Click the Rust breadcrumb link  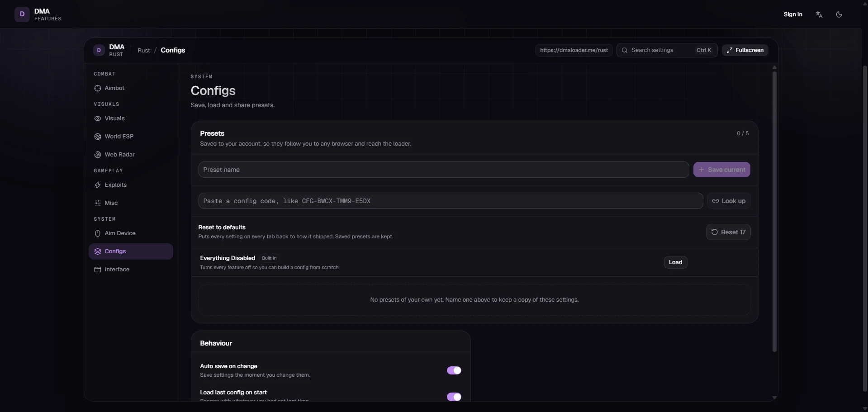tap(144, 50)
